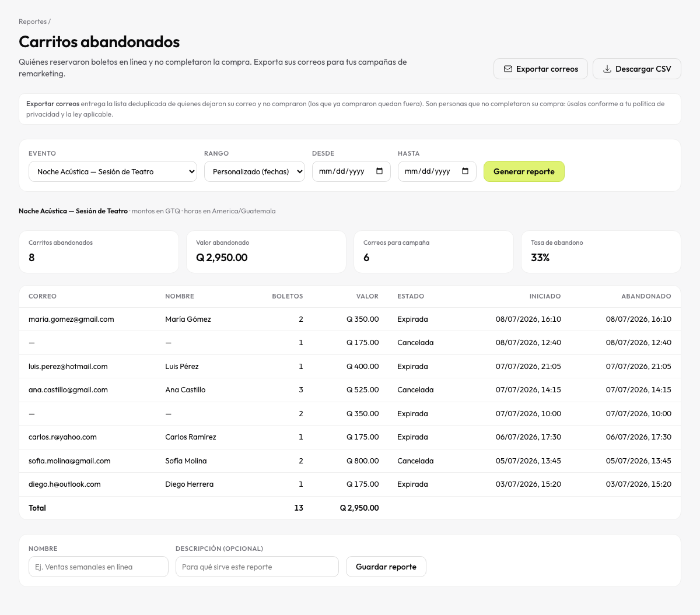
Task: Click the BOLETOS column header
Action: click(288, 296)
